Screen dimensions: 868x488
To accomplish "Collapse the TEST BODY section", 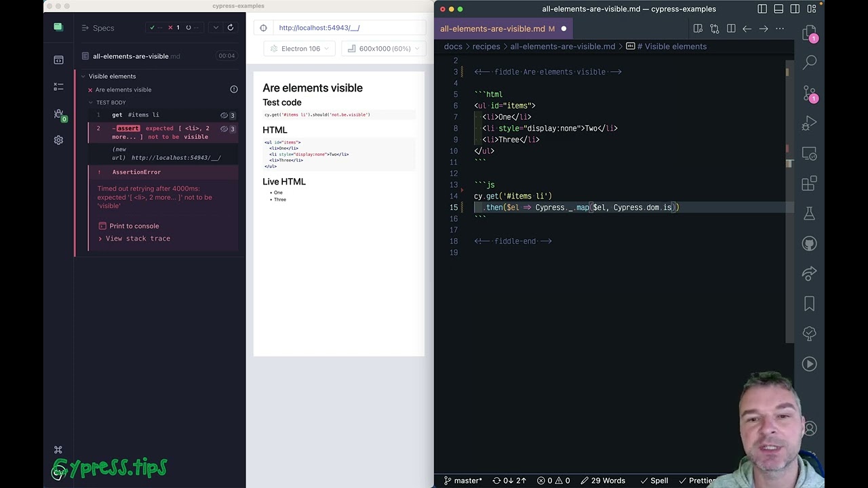I will (91, 102).
